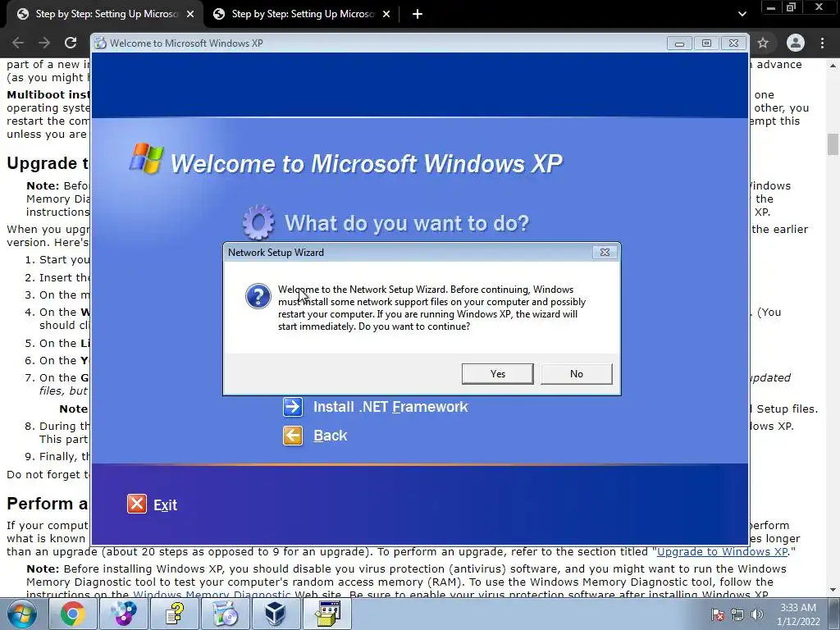The width and height of the screenshot is (840, 630).
Task: Close the second Step by Step tab
Action: pos(386,14)
